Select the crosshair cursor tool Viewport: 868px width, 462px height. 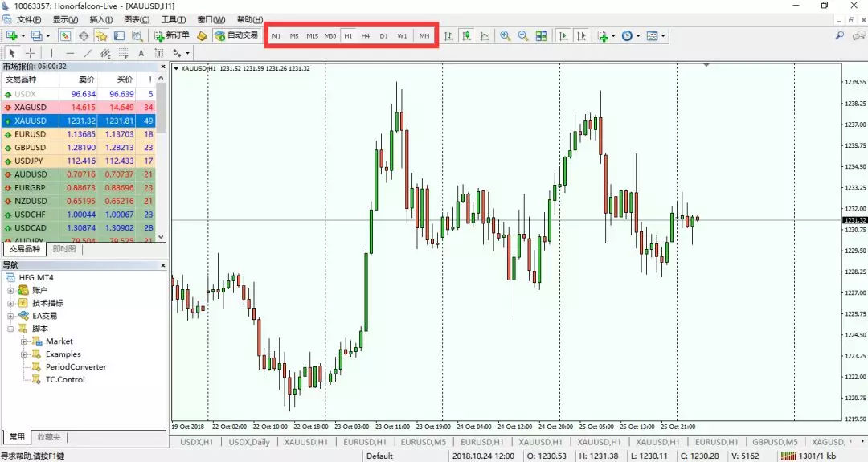31,53
